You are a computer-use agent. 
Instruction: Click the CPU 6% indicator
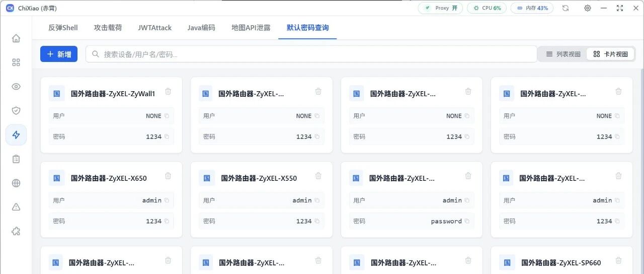point(487,8)
